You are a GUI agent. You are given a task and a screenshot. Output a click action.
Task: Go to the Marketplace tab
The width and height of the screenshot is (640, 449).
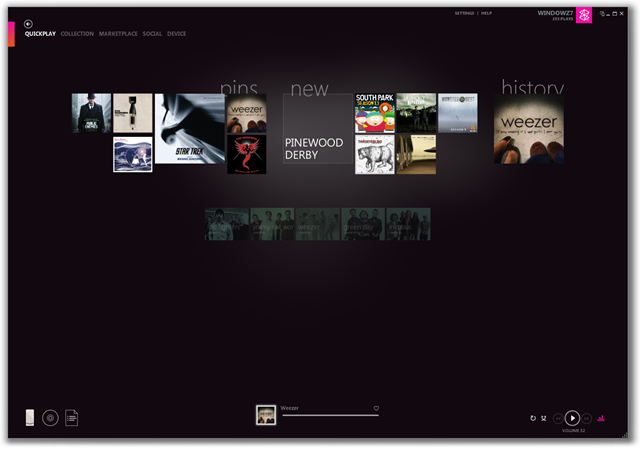click(x=118, y=34)
